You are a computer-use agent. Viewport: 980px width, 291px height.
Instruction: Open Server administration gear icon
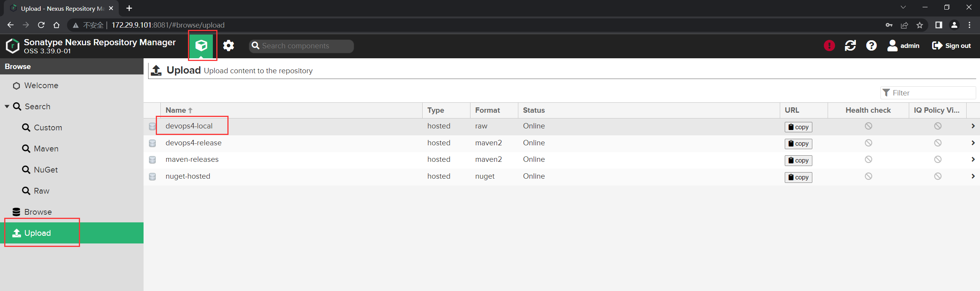(229, 46)
